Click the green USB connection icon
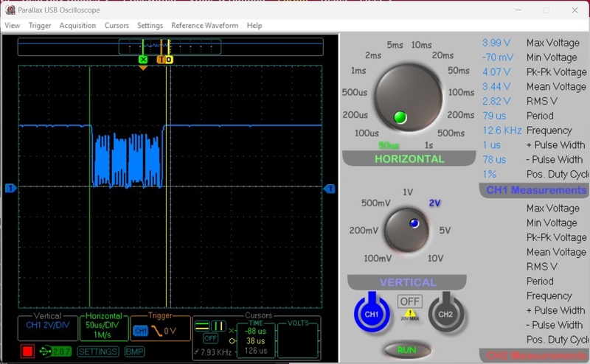This screenshot has width=590, height=364. (46, 351)
